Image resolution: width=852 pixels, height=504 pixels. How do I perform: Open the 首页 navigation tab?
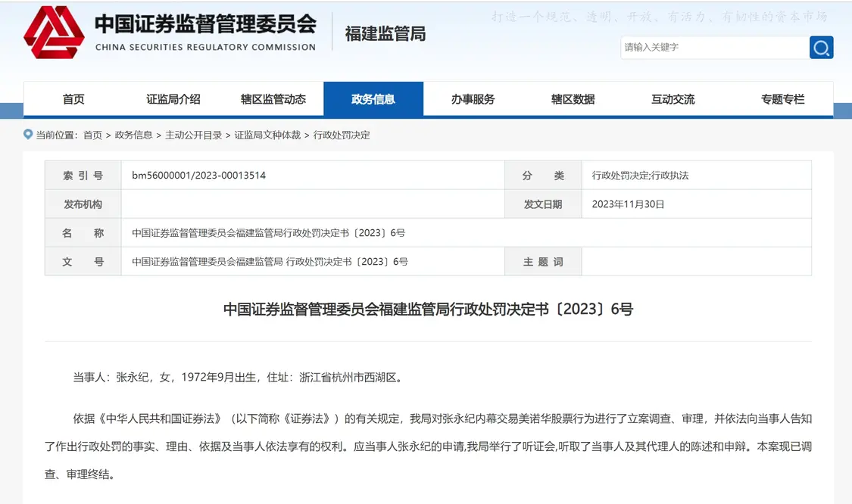(73, 99)
